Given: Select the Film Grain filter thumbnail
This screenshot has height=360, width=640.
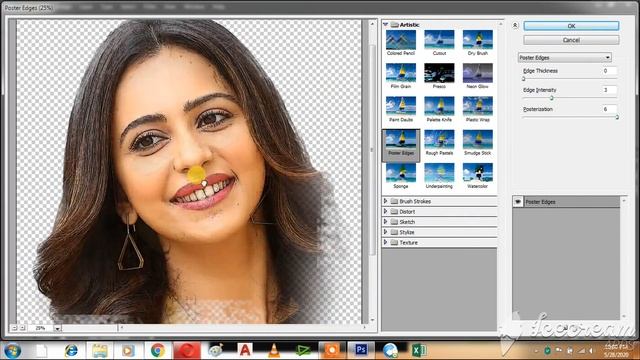Looking at the screenshot, I should tap(401, 73).
